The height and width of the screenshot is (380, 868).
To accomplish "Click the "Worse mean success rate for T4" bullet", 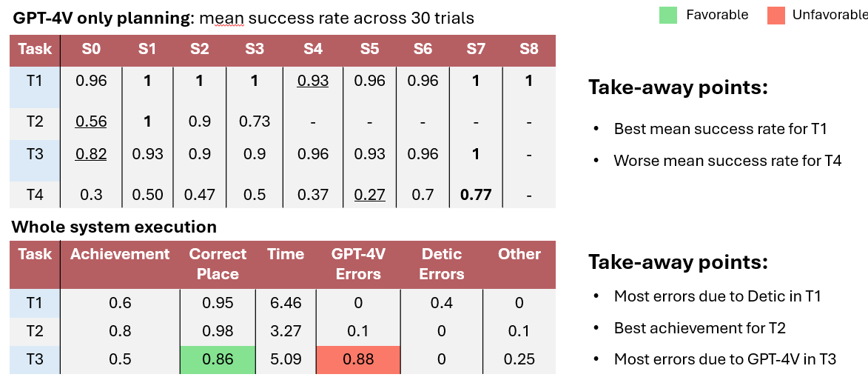I will tap(727, 160).
